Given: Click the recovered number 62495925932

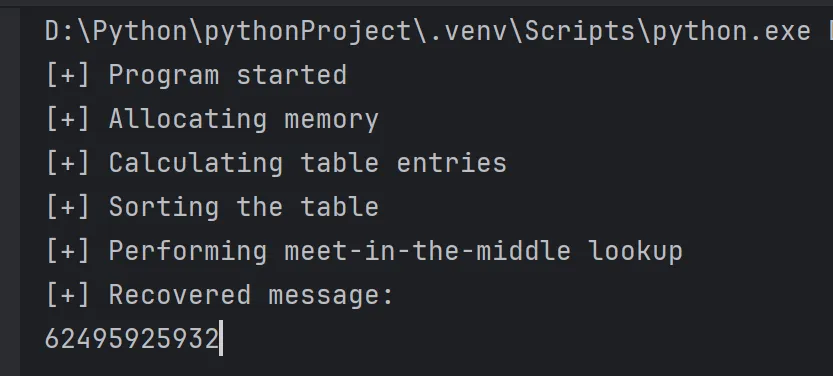Looking at the screenshot, I should click(132, 338).
